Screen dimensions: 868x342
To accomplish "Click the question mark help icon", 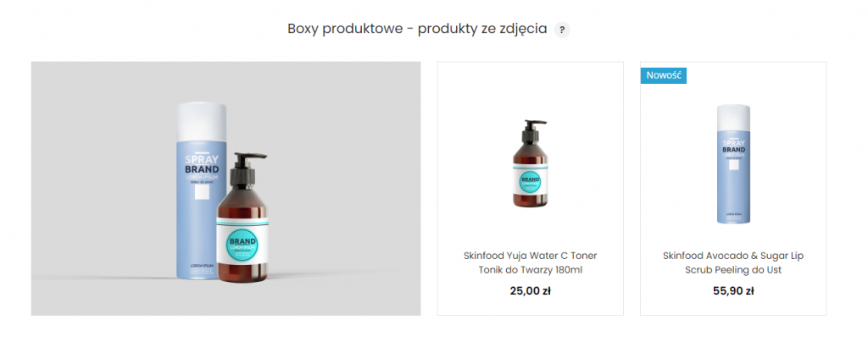I will pyautogui.click(x=562, y=30).
